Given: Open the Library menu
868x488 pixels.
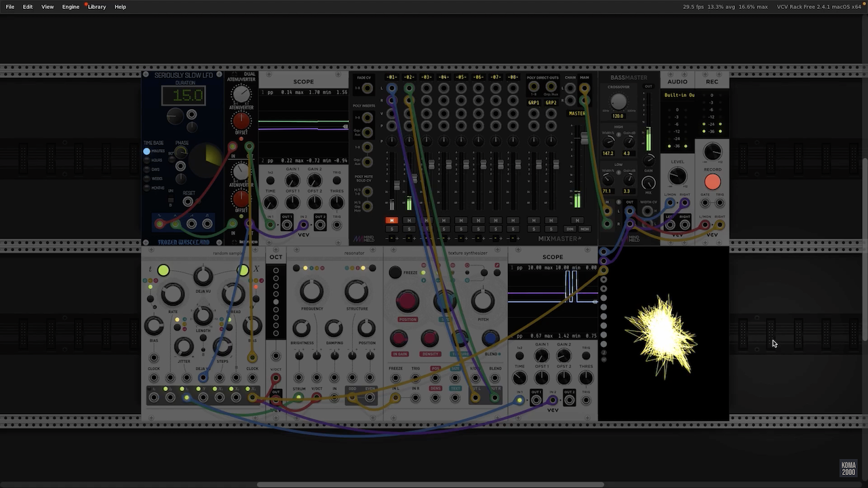Looking at the screenshot, I should [x=96, y=7].
